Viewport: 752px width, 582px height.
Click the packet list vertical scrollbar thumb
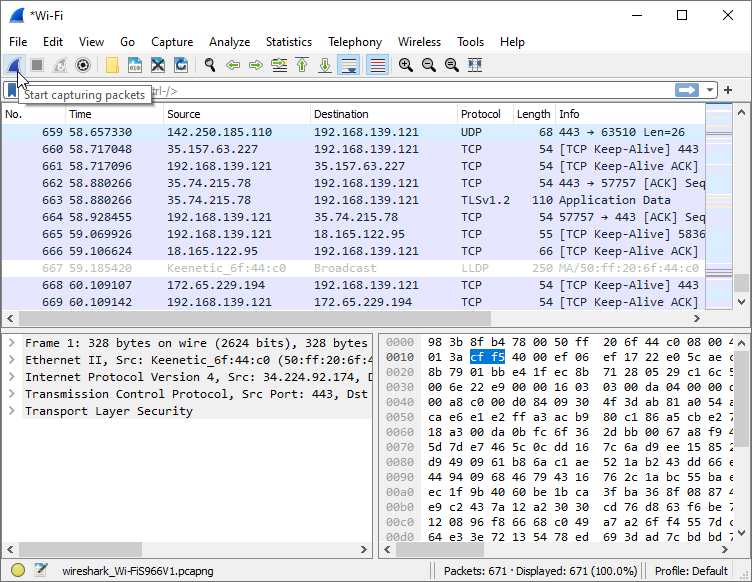click(742, 282)
